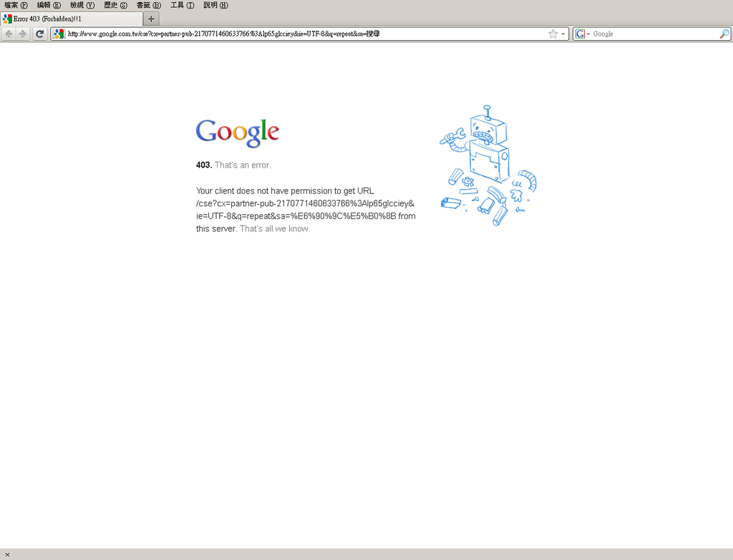The width and height of the screenshot is (733, 560).
Task: Click the '/cse?cx=partner-pub' URL text line
Action: 305,203
